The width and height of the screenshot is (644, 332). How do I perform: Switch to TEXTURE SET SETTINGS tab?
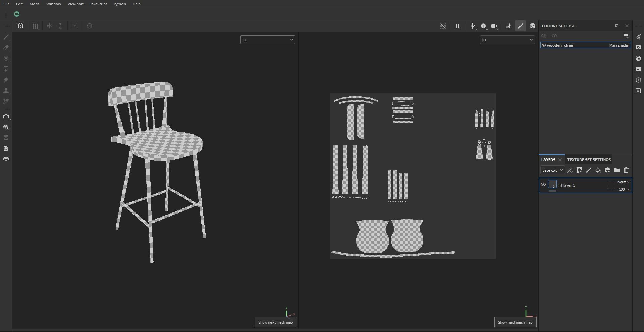pos(589,160)
